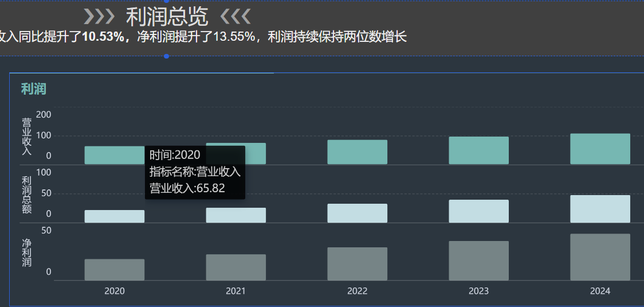Select the subtitle text mentioning 10.53%

point(203,37)
